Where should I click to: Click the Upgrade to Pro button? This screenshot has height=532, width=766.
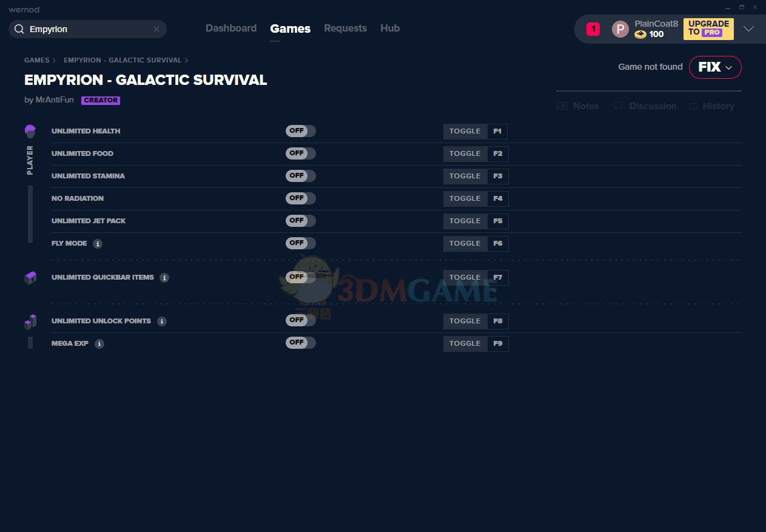708,29
